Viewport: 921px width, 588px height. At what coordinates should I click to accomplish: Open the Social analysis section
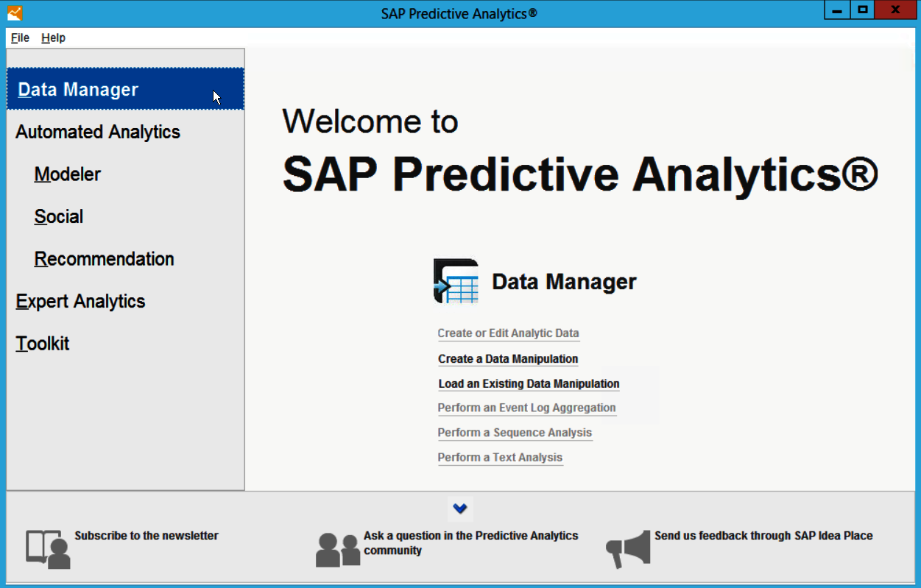pyautogui.click(x=58, y=216)
